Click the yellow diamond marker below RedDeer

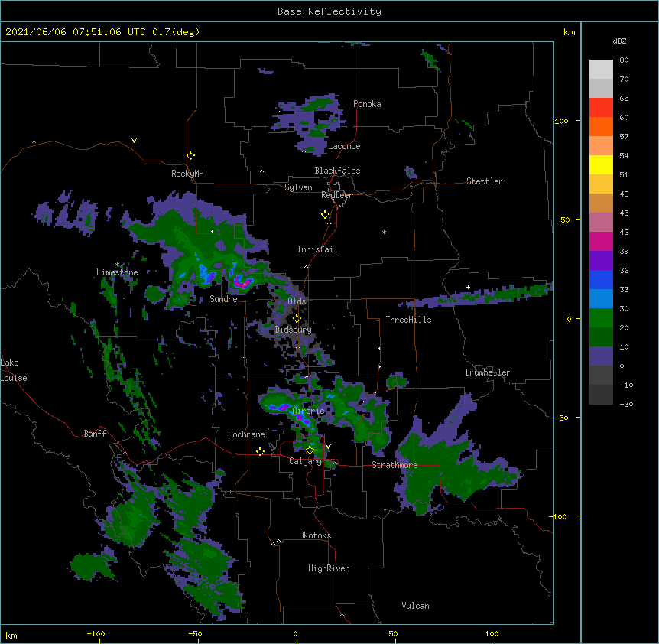[x=326, y=215]
